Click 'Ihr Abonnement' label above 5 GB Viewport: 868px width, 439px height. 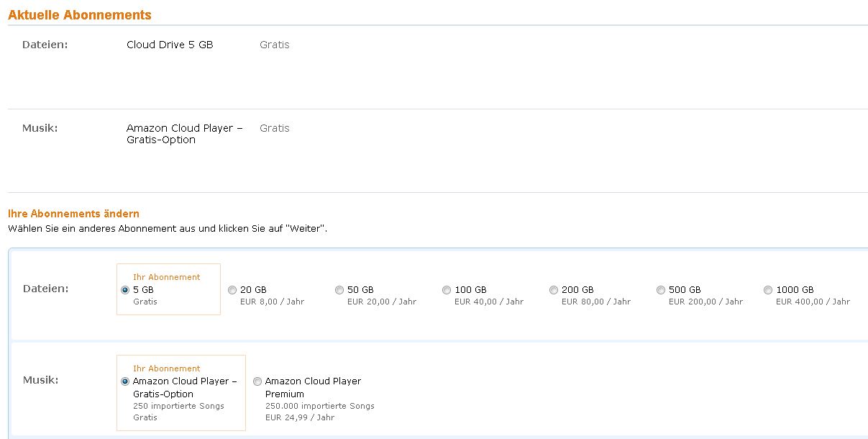pos(167,277)
